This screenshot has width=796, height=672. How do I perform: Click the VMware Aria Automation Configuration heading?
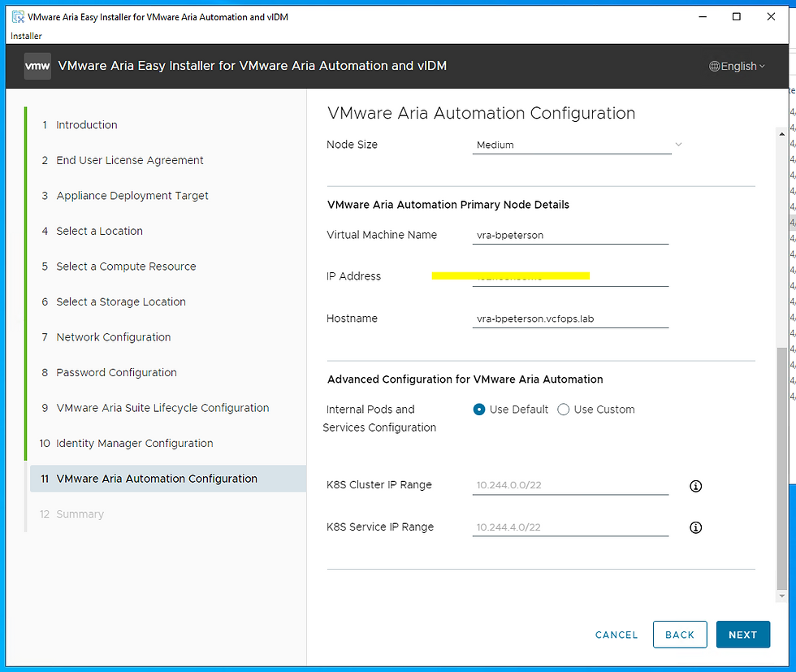click(x=481, y=113)
